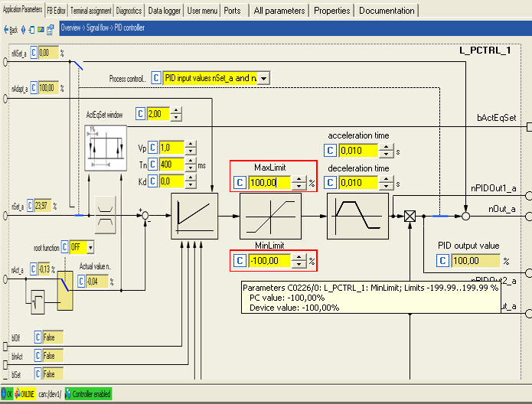Open the Process control dropdown list
532x404 pixels.
264,78
